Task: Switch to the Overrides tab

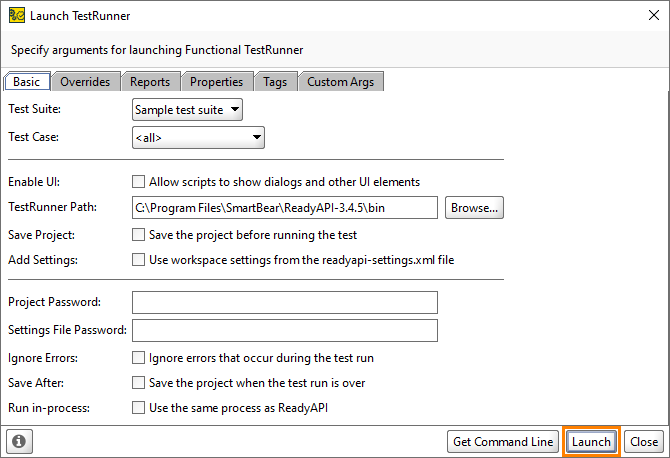Action: (x=85, y=82)
